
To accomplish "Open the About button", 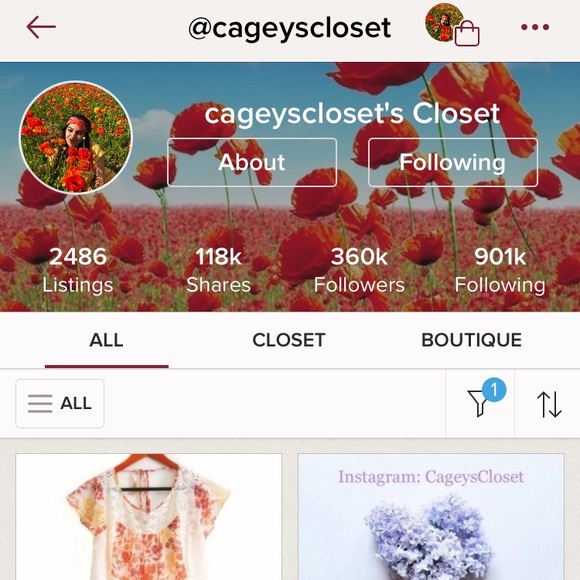I will pos(252,162).
